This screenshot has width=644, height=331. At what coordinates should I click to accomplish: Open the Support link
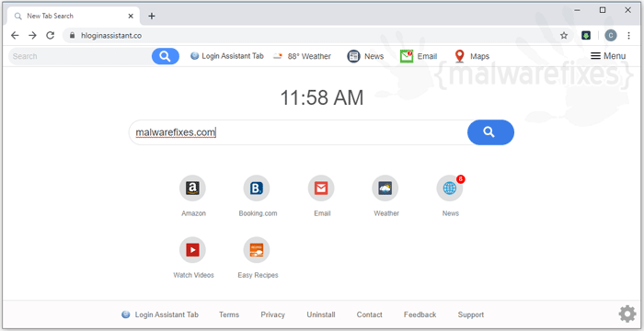[471, 315]
